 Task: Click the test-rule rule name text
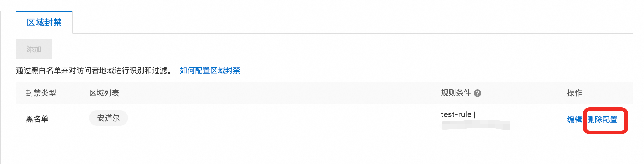(x=456, y=114)
